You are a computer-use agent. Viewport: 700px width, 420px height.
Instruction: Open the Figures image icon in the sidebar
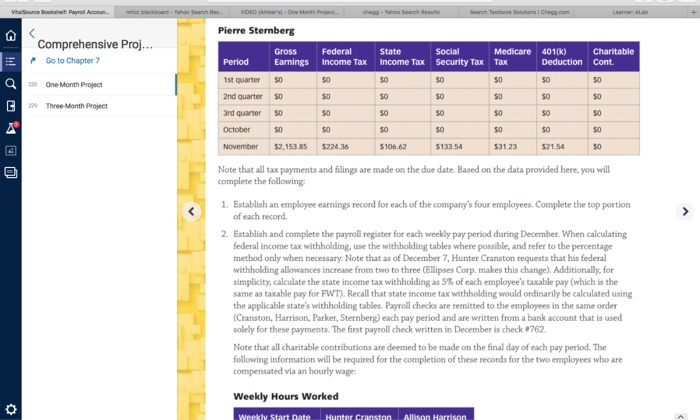[x=11, y=150]
